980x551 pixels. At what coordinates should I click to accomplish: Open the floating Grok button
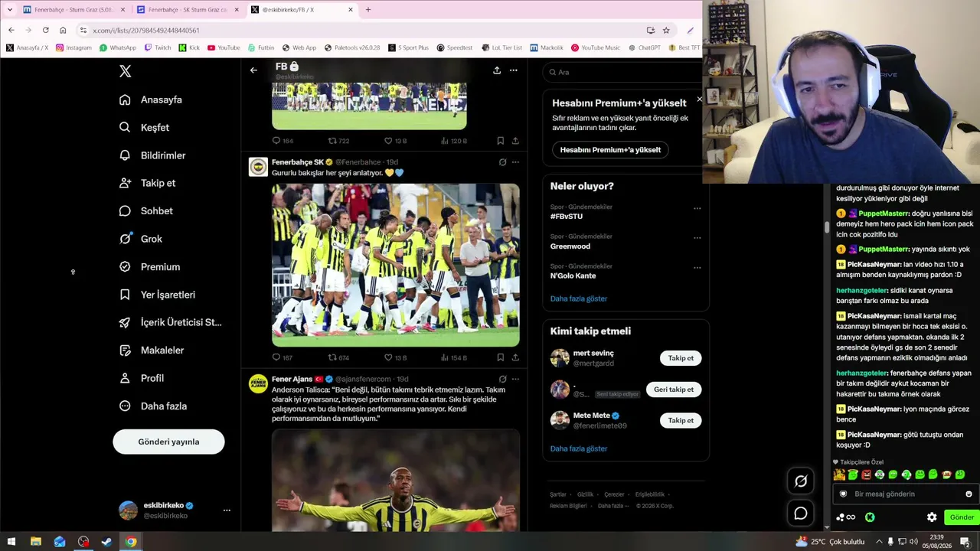click(801, 481)
